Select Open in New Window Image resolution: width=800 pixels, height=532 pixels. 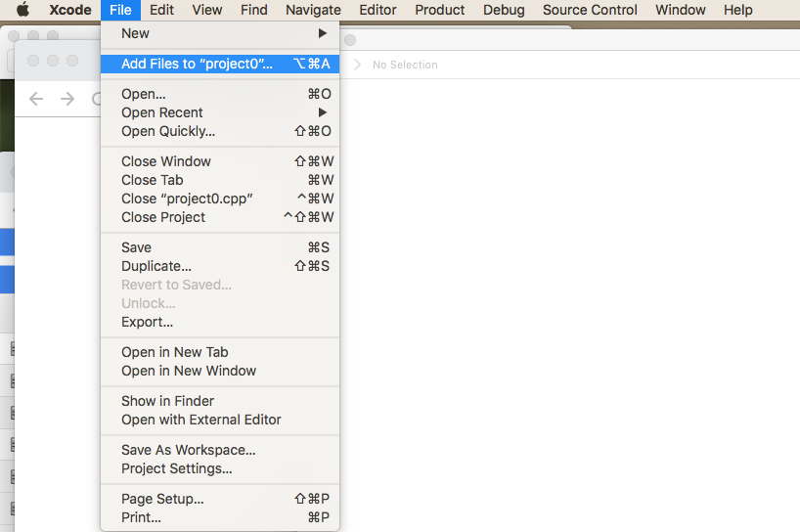click(x=220, y=371)
